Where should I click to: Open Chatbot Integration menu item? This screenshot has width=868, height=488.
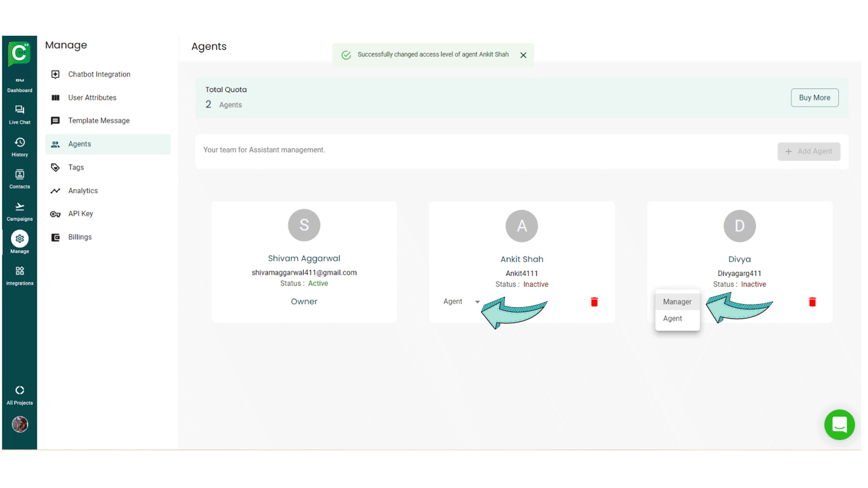pos(99,74)
